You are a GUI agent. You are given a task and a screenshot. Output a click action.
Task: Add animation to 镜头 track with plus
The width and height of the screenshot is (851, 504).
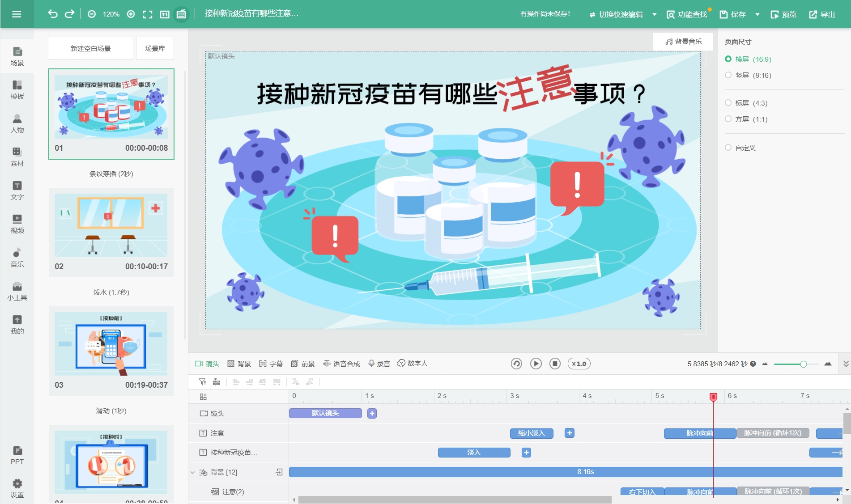(372, 413)
